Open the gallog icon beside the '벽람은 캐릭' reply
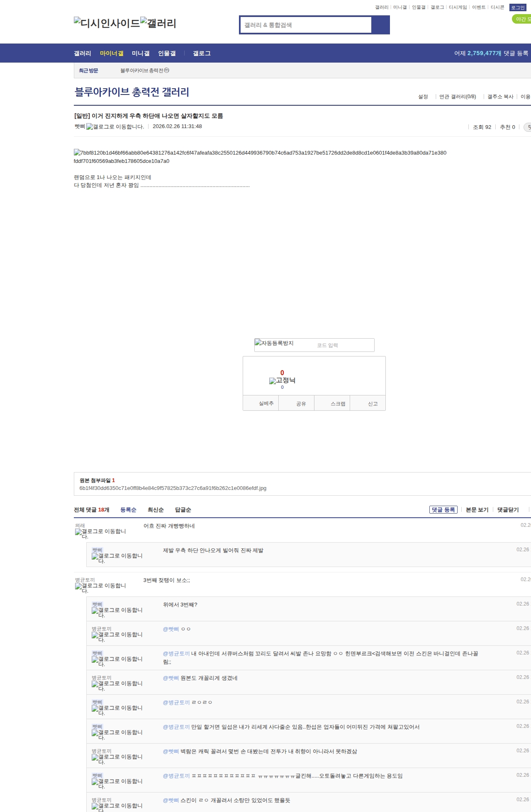The image size is (531, 812). coord(117,759)
